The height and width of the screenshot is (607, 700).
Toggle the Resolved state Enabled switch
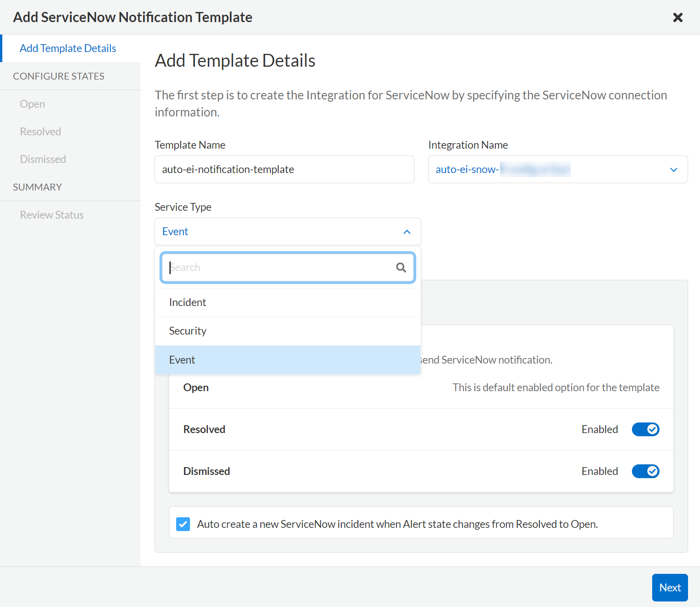tap(645, 429)
